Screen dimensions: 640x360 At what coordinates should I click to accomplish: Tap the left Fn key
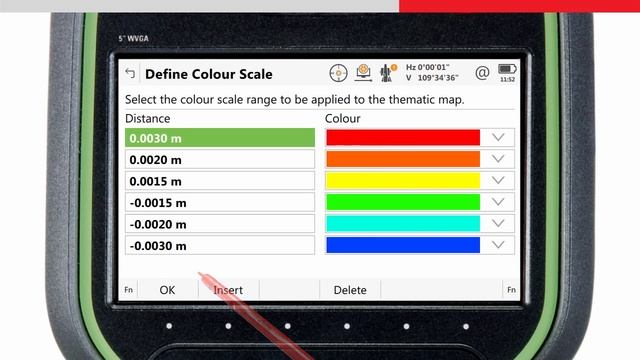129,290
